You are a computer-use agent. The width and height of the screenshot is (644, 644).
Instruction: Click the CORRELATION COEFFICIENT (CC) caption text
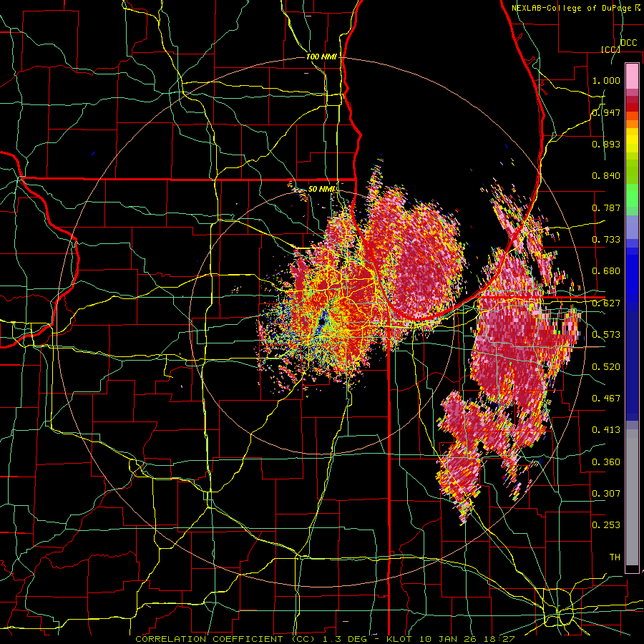click(x=225, y=639)
